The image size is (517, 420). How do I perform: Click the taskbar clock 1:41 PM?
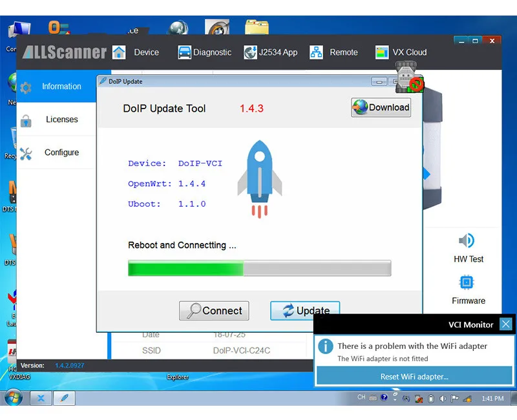(x=492, y=399)
